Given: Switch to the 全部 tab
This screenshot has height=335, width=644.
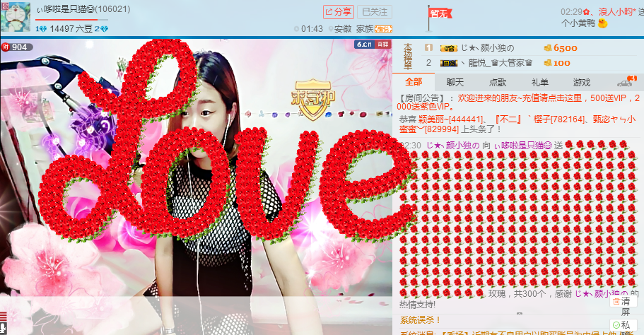Looking at the screenshot, I should tap(414, 82).
